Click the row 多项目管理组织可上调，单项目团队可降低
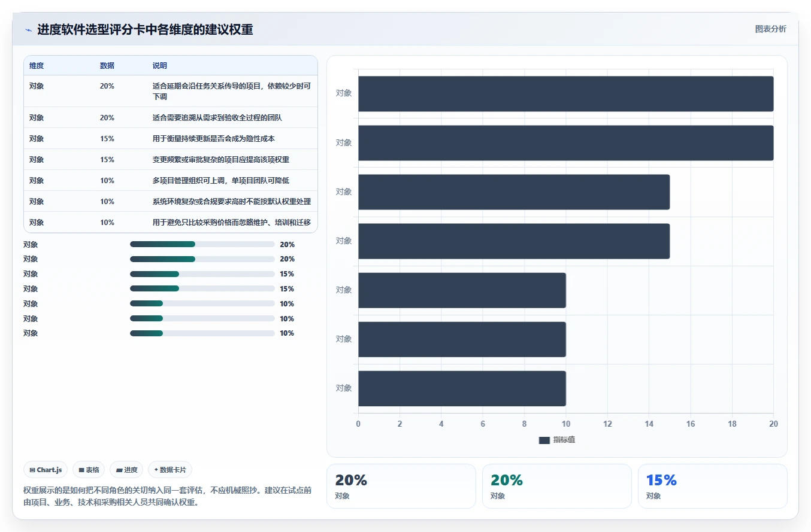Image resolution: width=811 pixels, height=532 pixels. [x=171, y=180]
